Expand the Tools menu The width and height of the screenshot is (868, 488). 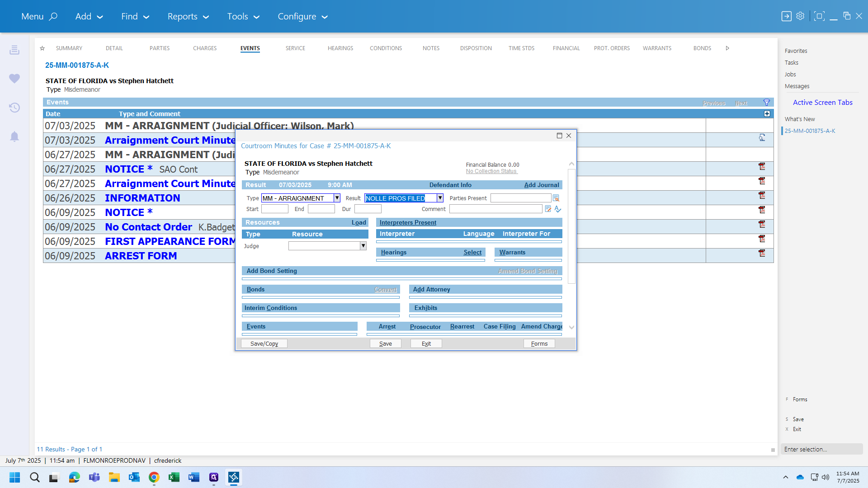(243, 16)
